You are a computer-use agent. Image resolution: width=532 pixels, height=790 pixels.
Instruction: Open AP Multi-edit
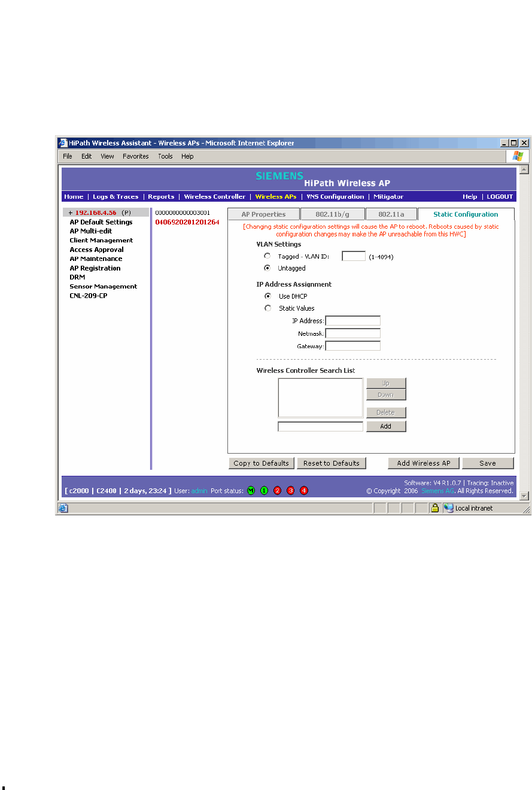coord(91,231)
